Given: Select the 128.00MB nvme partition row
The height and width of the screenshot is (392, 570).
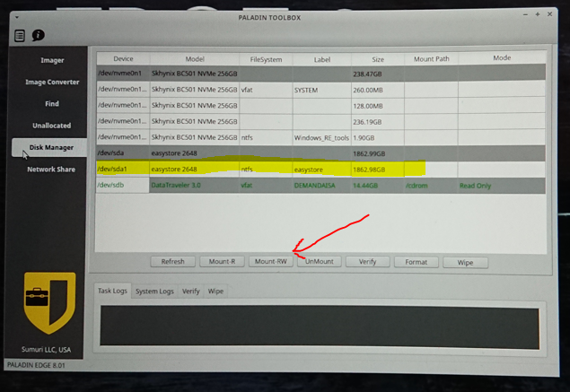Looking at the screenshot, I should [x=321, y=106].
